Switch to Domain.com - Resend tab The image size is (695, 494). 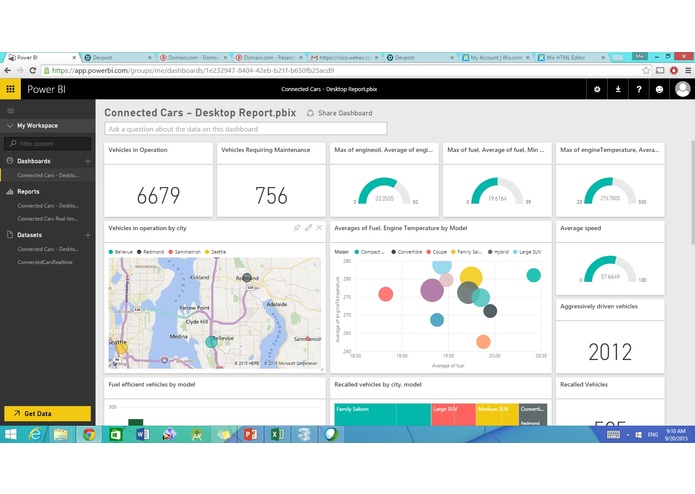[269, 58]
